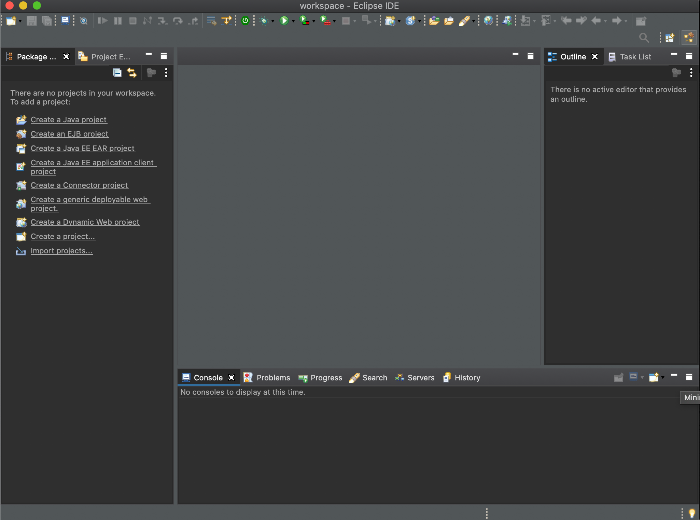Switch to the Search tab in bottom panel
Screen dimensions: 700x520
click(368, 378)
